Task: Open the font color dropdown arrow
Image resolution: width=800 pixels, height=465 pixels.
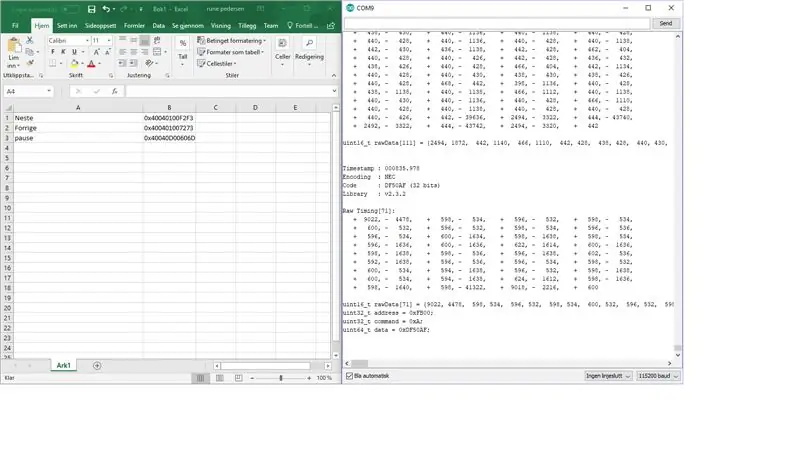Action: [99, 64]
